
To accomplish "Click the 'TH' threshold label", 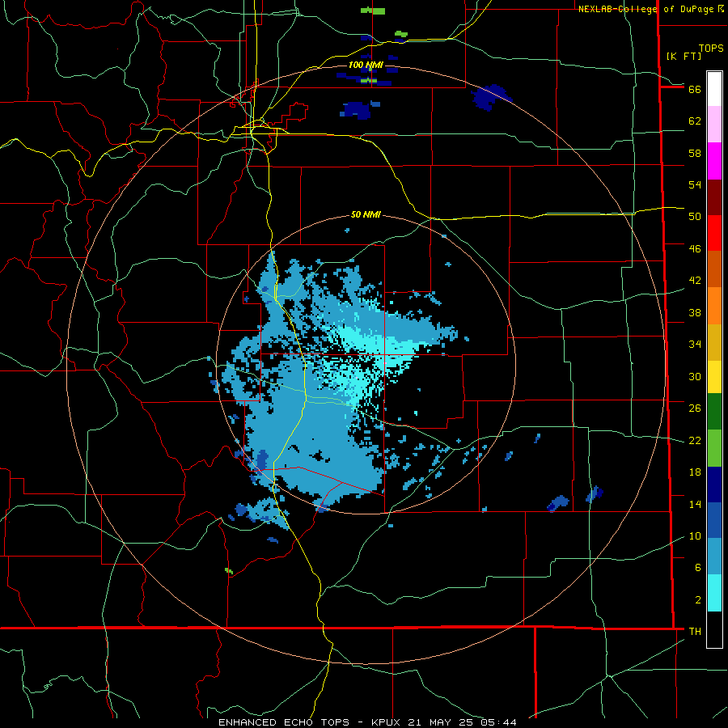I will click(x=695, y=631).
